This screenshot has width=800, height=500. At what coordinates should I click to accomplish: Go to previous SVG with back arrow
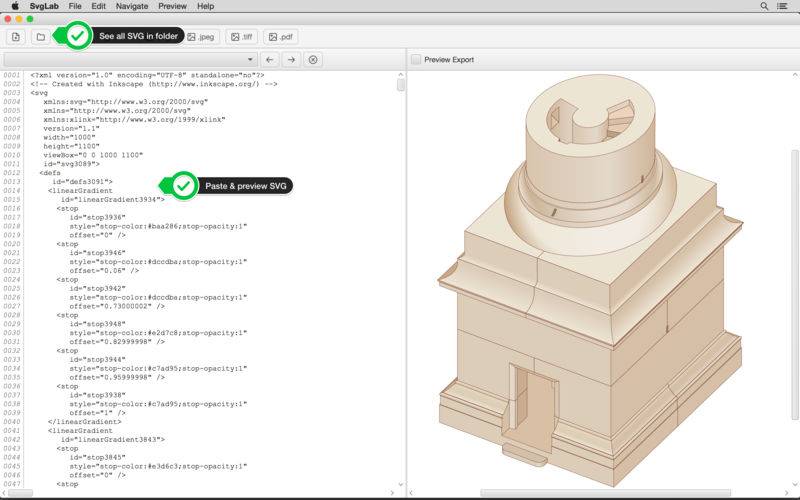[x=269, y=60]
